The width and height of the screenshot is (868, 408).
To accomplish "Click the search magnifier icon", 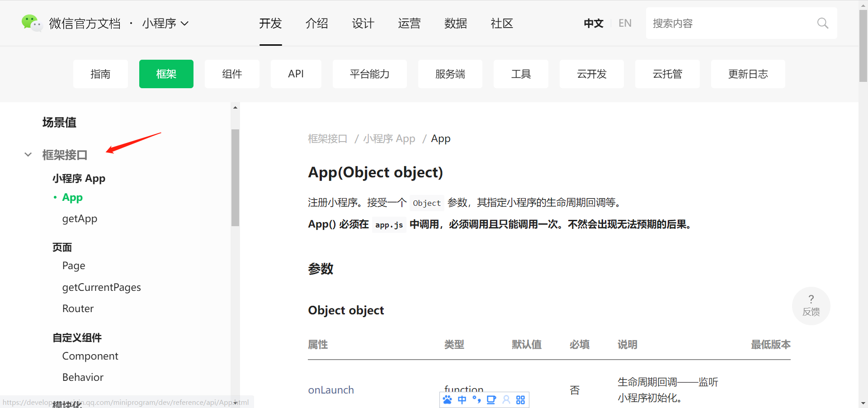I will point(822,23).
